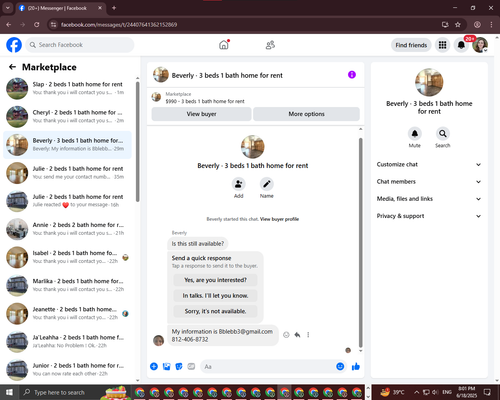The image size is (500, 400).
Task: Reply to Beverly's message arrow icon
Action: click(x=297, y=335)
